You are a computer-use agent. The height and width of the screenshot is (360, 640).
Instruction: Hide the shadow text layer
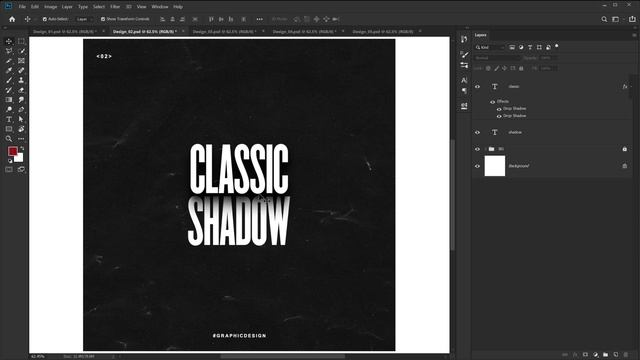tap(477, 132)
